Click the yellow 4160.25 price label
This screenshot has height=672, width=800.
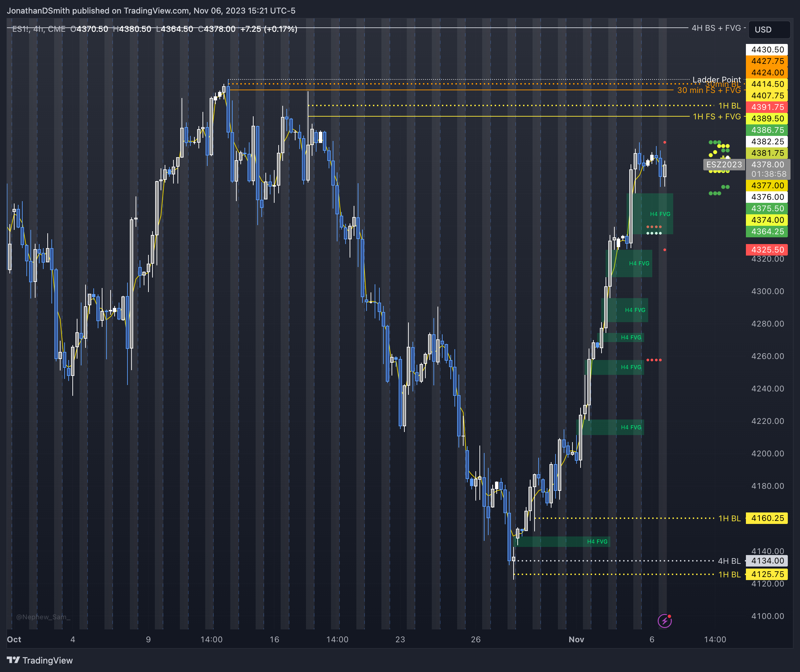coord(767,519)
